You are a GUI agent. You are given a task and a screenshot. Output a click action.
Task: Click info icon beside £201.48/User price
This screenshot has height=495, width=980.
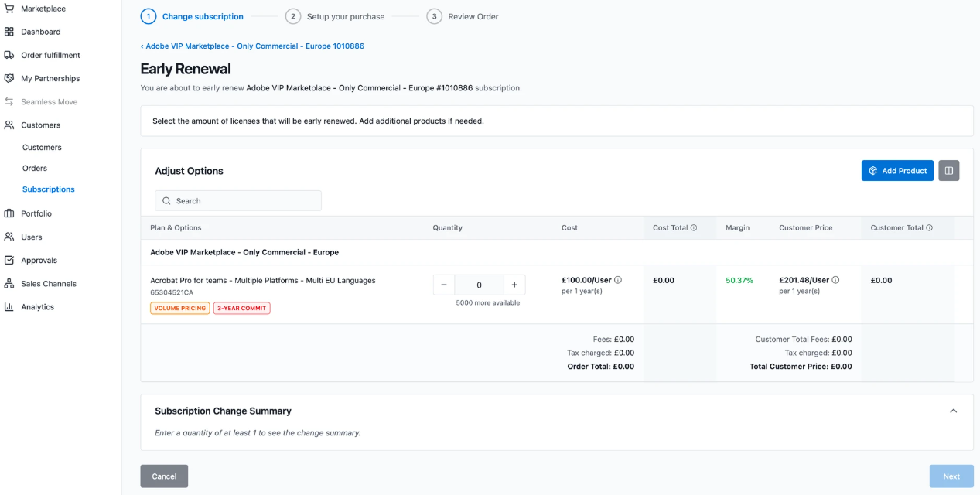pos(835,280)
